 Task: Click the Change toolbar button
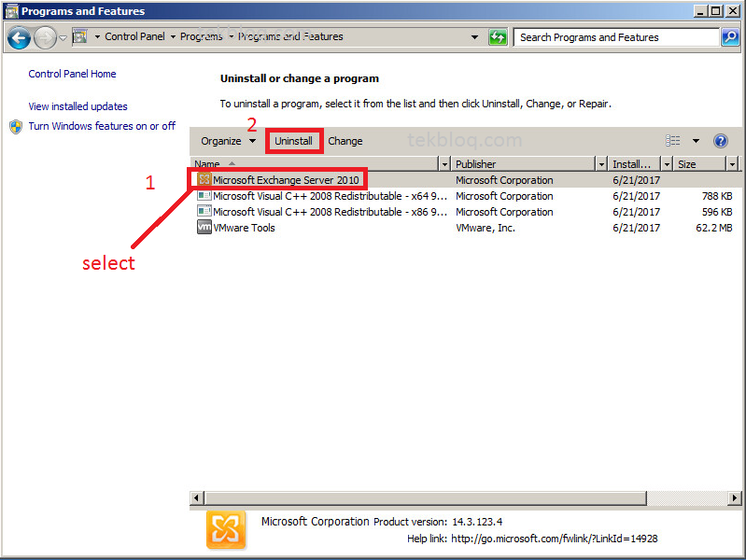coord(345,141)
